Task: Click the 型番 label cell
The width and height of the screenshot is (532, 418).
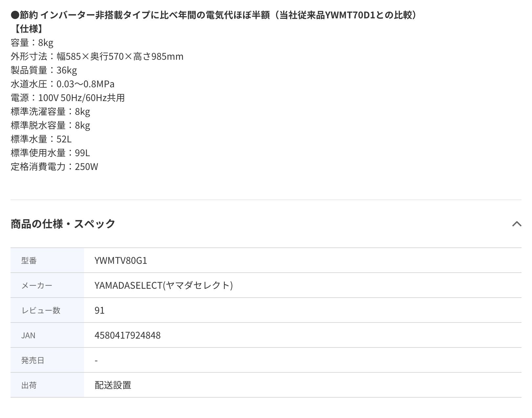Action: coord(29,261)
